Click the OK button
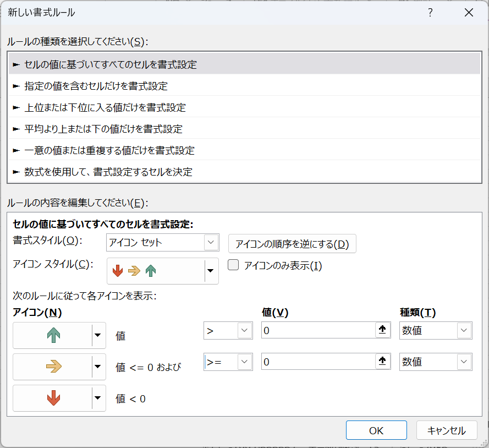The image size is (489, 448). pos(376,430)
